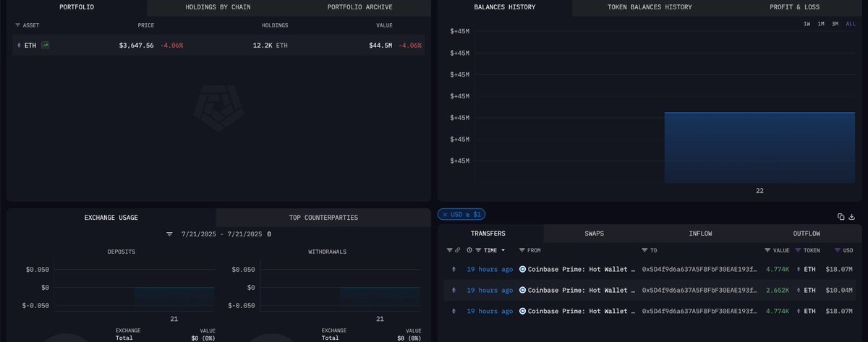Set chart range to 1W
The image size is (868, 342).
point(807,24)
